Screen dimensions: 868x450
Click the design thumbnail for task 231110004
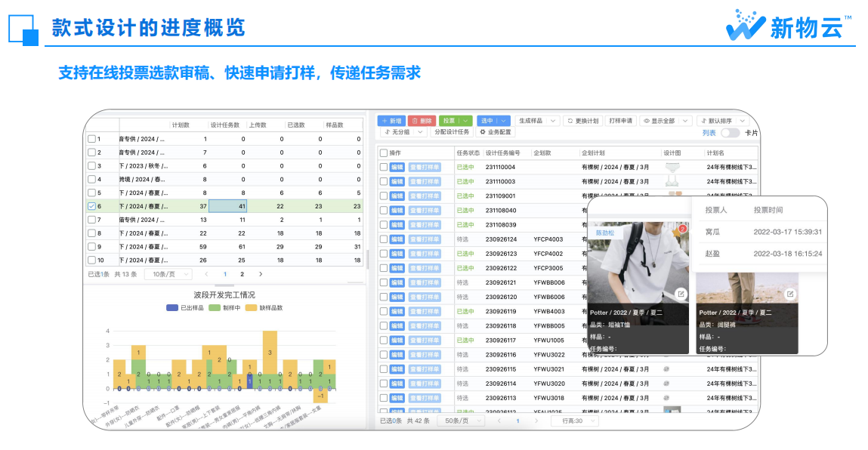(x=671, y=167)
